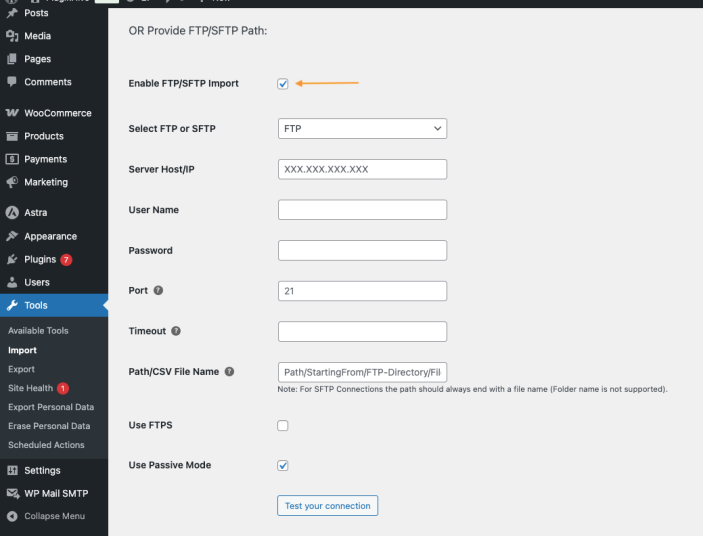This screenshot has height=536, width=703.
Task: Uncheck Enable FTP/SFTP Import checkbox
Action: point(283,84)
